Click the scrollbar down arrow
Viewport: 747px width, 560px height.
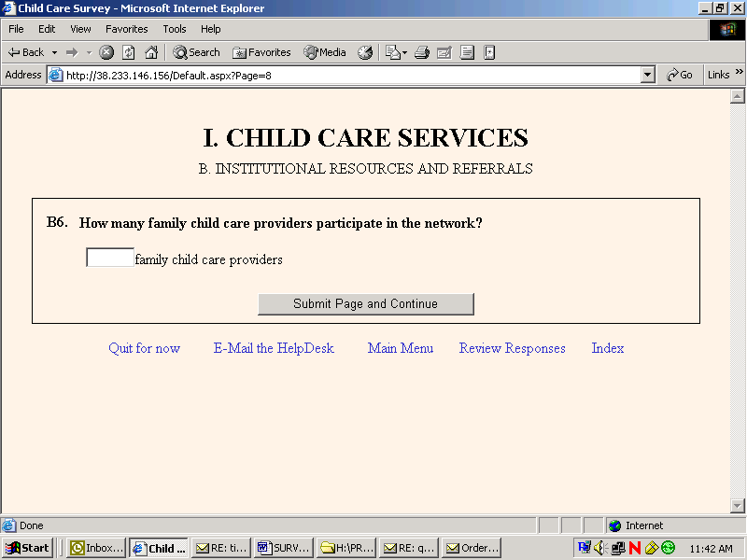coord(737,505)
